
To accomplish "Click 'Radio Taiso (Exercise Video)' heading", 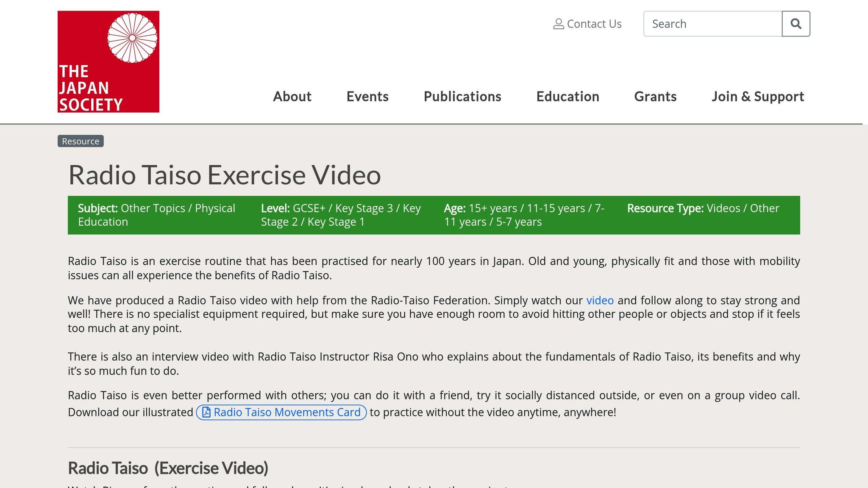I will pos(168,468).
